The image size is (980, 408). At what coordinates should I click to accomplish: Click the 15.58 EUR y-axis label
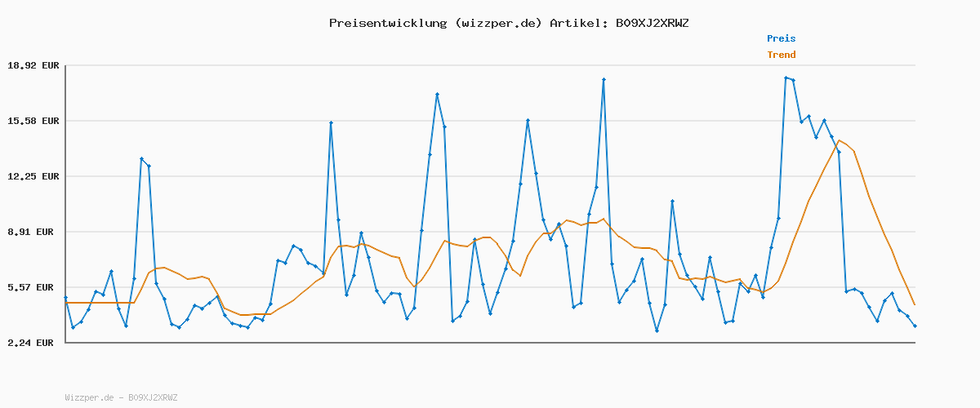pos(33,121)
